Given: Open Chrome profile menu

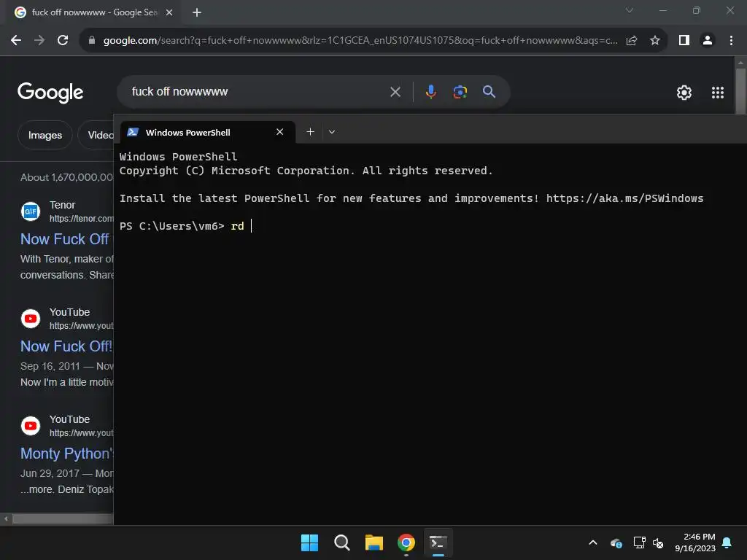Looking at the screenshot, I should click(708, 41).
